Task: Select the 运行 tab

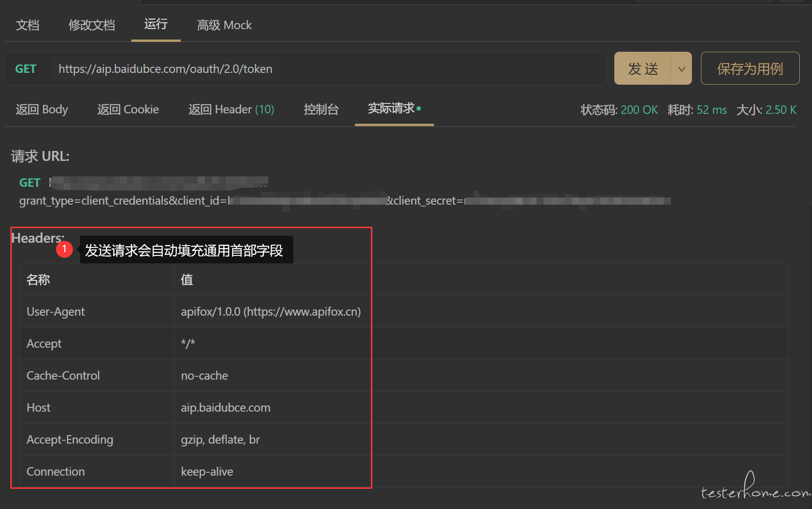Action: coord(156,24)
